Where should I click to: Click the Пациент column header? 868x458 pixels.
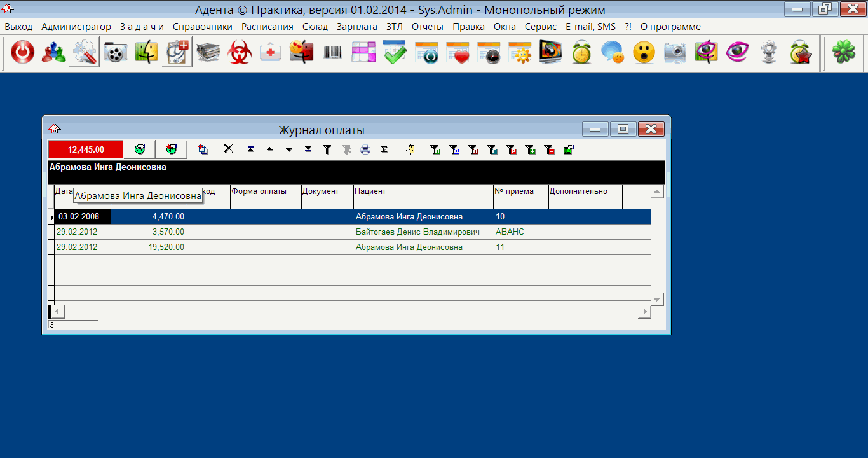(x=423, y=191)
